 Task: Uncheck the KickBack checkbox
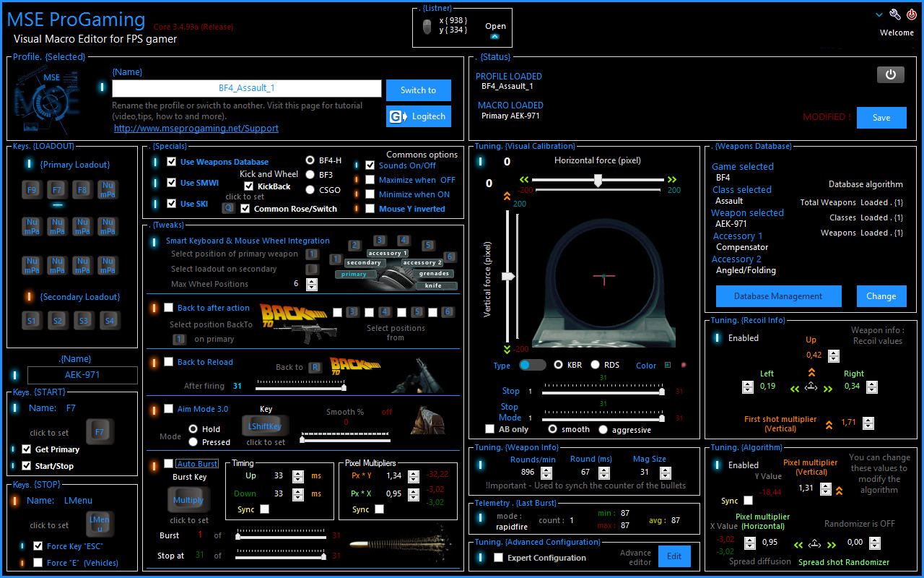249,186
